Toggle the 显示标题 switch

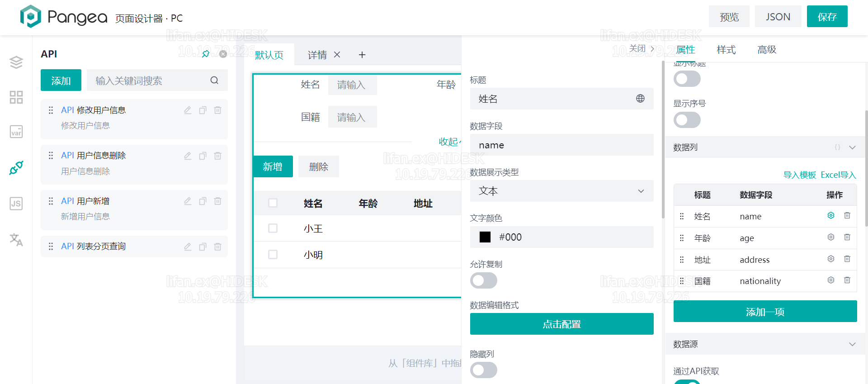[x=687, y=79]
